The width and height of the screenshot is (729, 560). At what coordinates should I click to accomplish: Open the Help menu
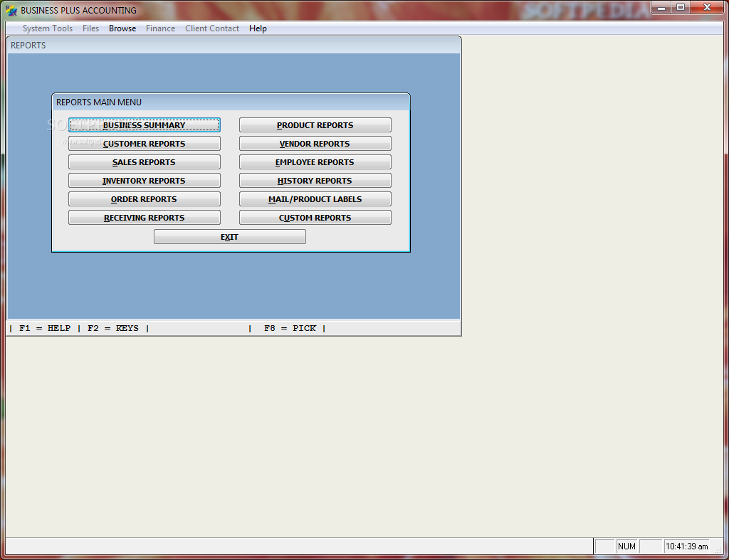(258, 28)
